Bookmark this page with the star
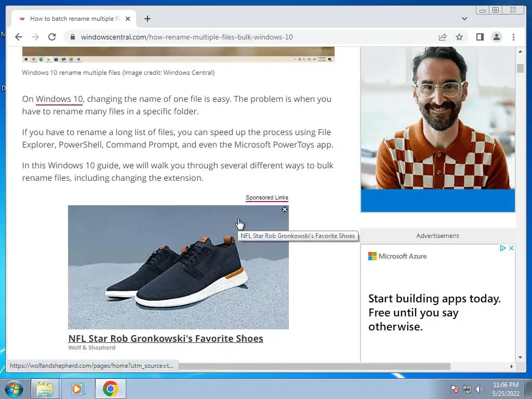 tap(459, 37)
